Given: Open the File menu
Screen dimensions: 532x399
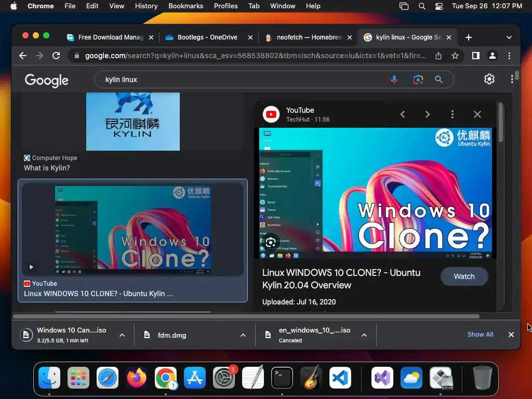Looking at the screenshot, I should coord(70,6).
